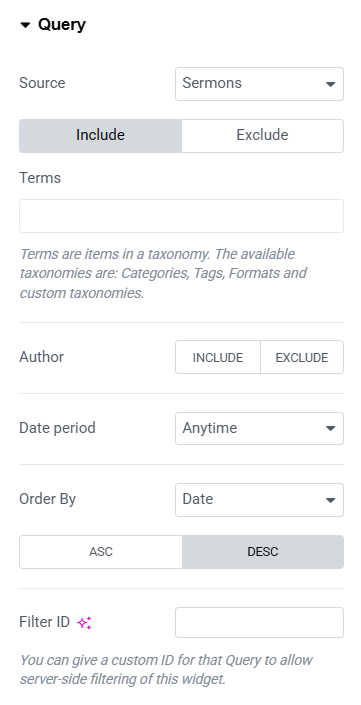Image resolution: width=361 pixels, height=705 pixels.
Task: Click the caret icon on Date period dropdown
Action: pos(330,428)
